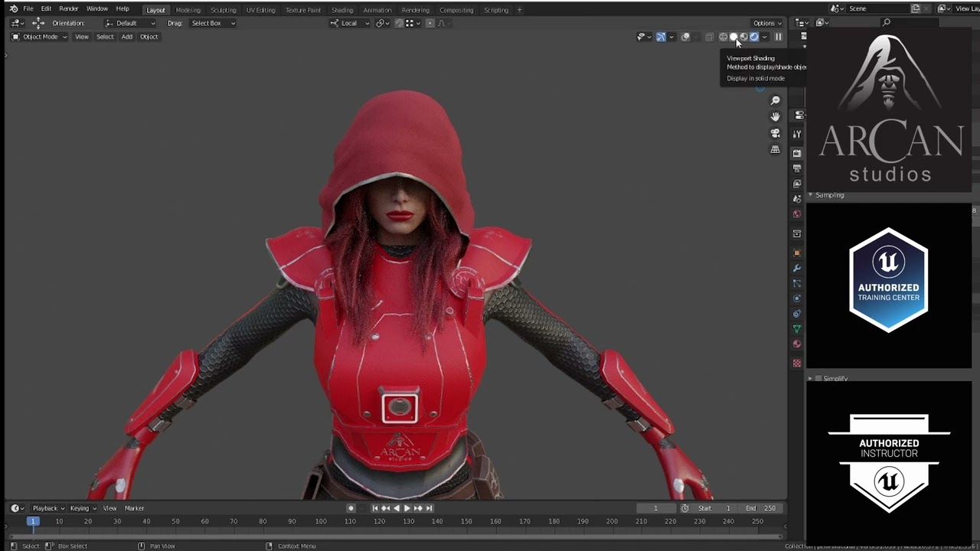Toggle the camera view gizmo
980x551 pixels.
click(775, 133)
